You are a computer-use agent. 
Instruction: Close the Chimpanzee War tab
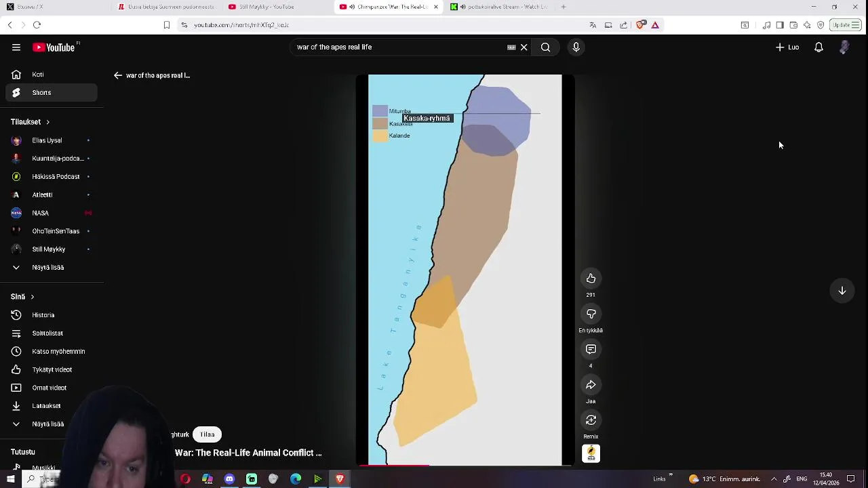coord(435,7)
